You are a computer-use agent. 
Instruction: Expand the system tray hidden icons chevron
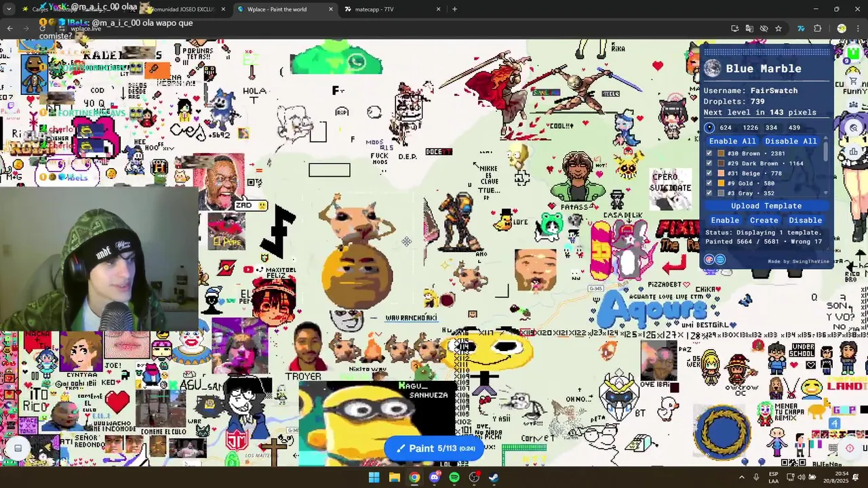741,477
